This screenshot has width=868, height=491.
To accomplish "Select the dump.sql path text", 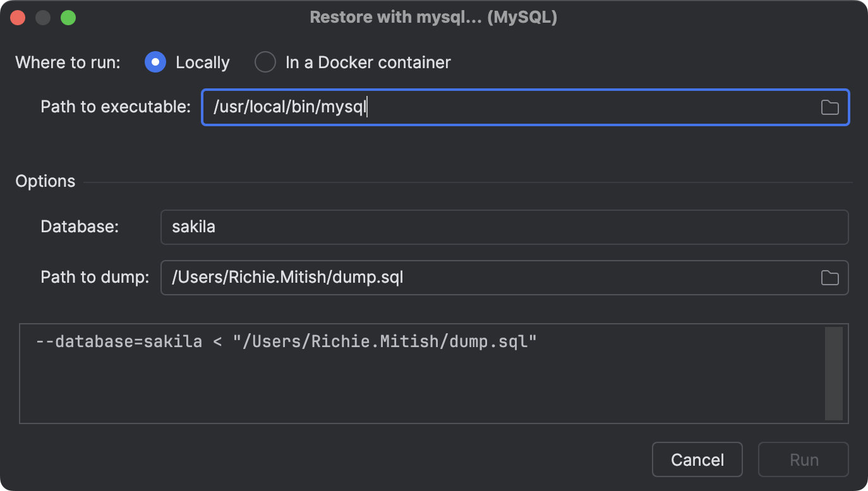I will [288, 277].
